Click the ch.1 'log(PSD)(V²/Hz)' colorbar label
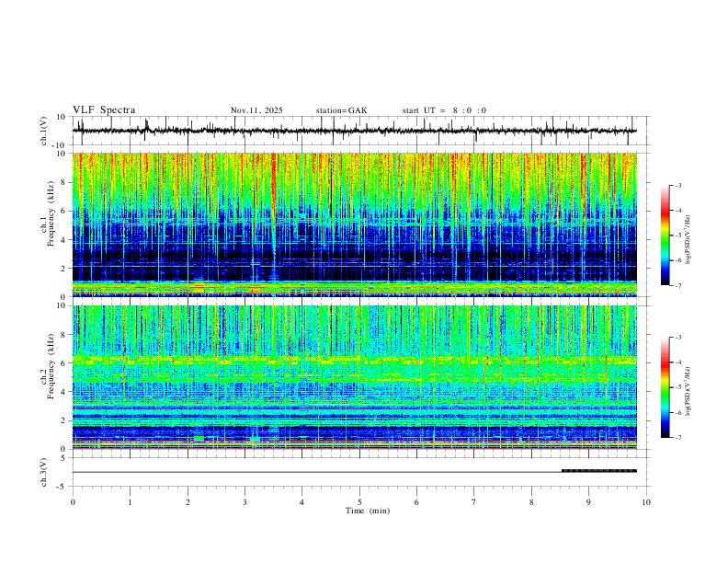Screen dimensions: 728x563 click(688, 240)
